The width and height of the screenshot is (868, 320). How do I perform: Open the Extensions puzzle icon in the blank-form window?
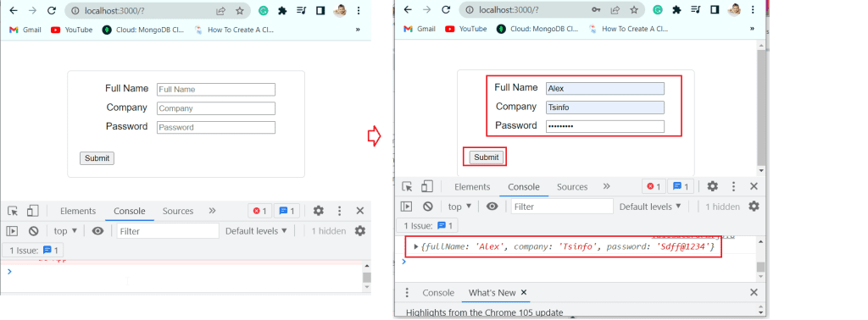[282, 10]
